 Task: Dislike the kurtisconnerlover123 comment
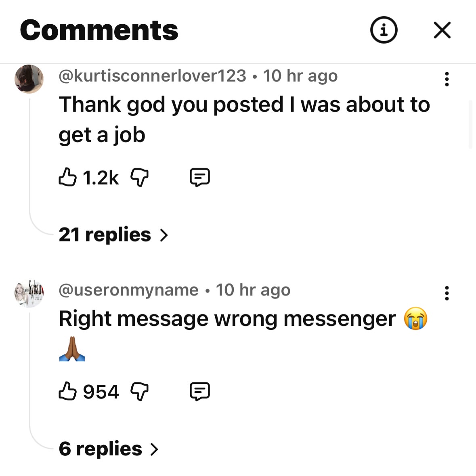(x=140, y=177)
